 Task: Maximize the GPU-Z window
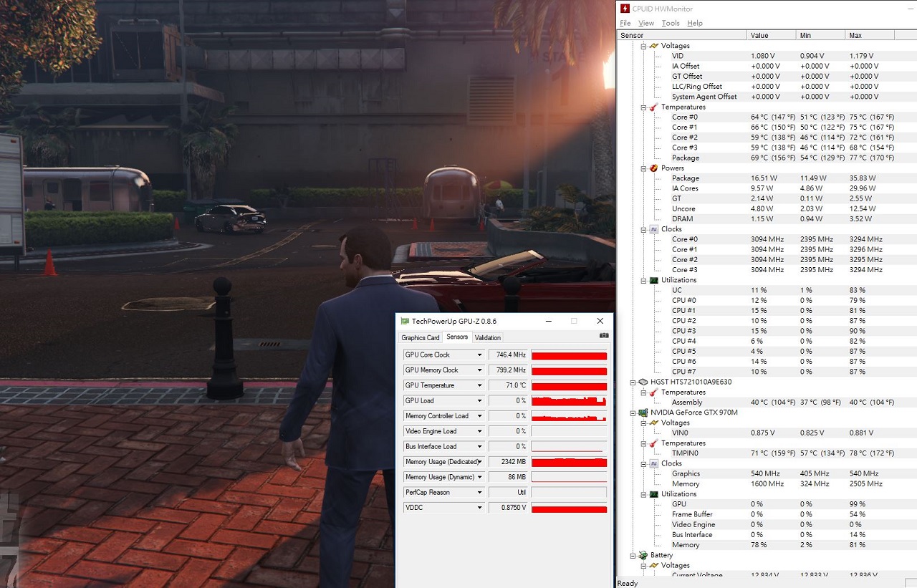(574, 321)
